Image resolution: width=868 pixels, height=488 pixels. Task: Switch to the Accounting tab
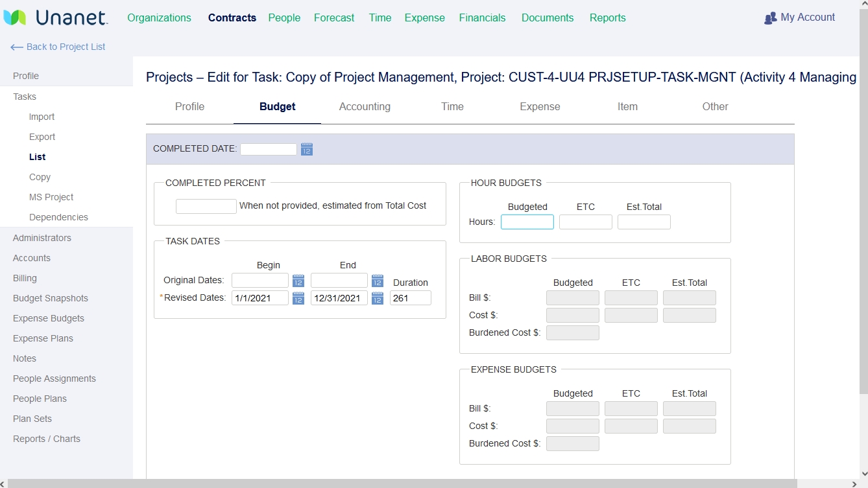coord(365,106)
